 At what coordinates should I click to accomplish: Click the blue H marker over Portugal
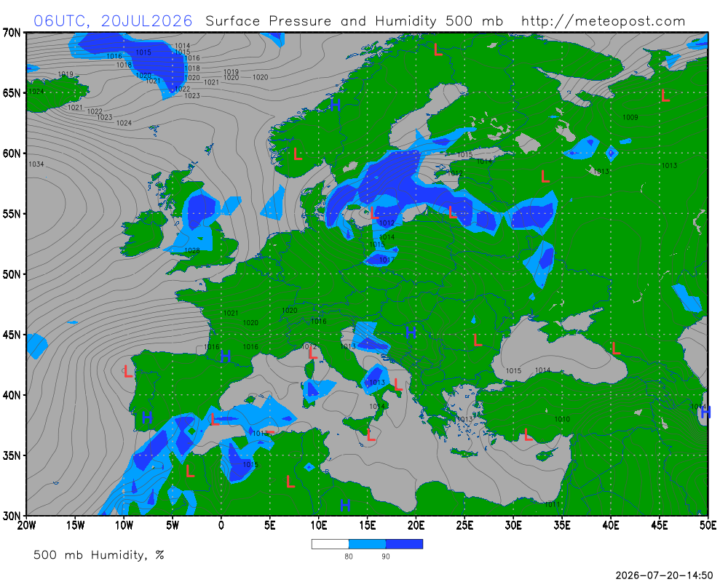[147, 418]
